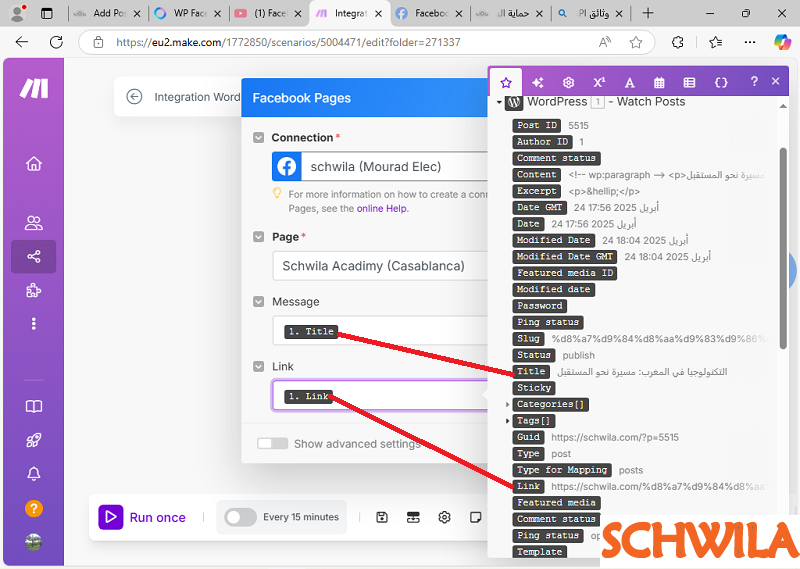This screenshot has height=569, width=800.
Task: Select the Excerpt variable pill
Action: point(536,191)
